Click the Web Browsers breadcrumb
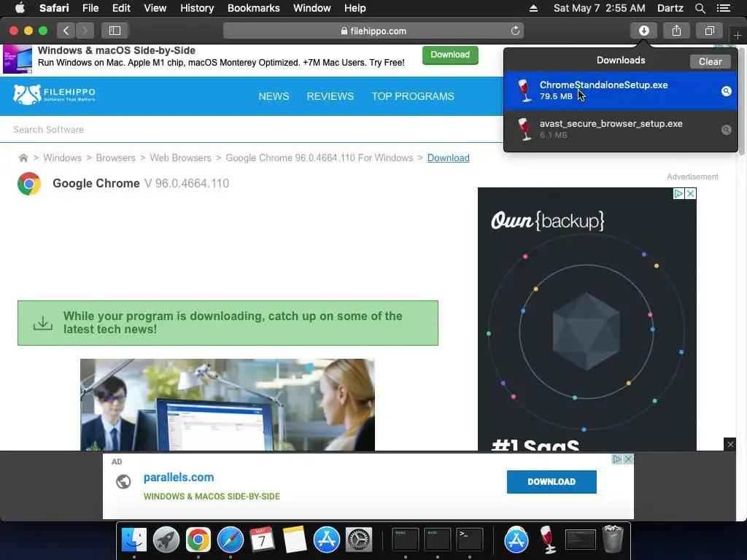747x560 pixels. (x=181, y=157)
